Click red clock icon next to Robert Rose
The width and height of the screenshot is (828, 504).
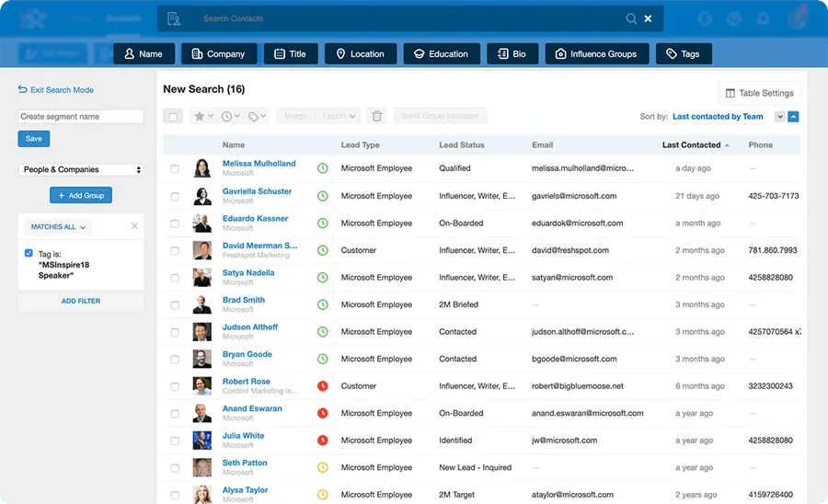pos(323,386)
